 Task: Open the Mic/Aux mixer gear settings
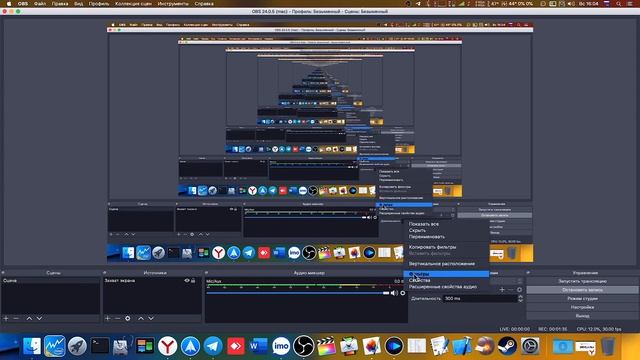[x=402, y=293]
